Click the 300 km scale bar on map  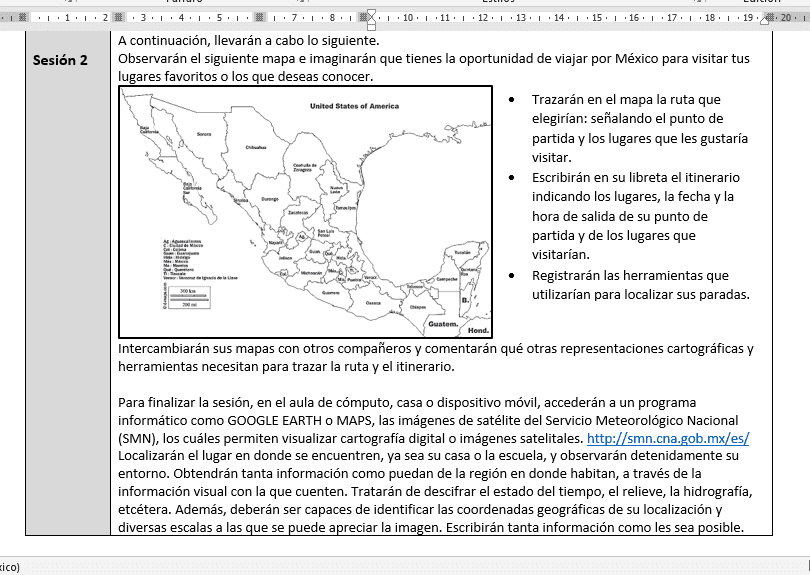[188, 298]
